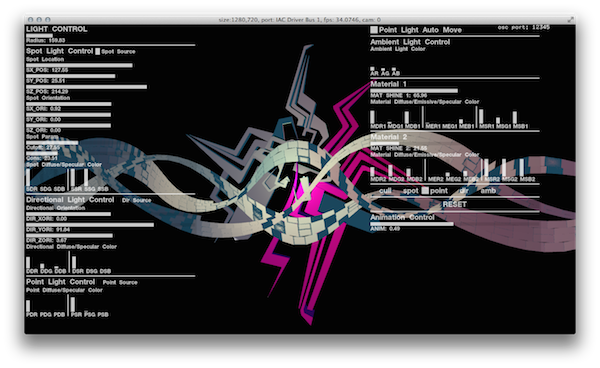Click the DIR_YORI directional orientation slider

click(90, 225)
